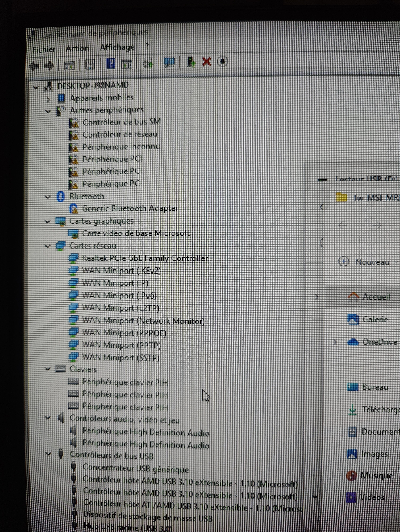The width and height of the screenshot is (400, 532).
Task: Select WAN Miniport (Network Monitor)
Action: pos(143,321)
